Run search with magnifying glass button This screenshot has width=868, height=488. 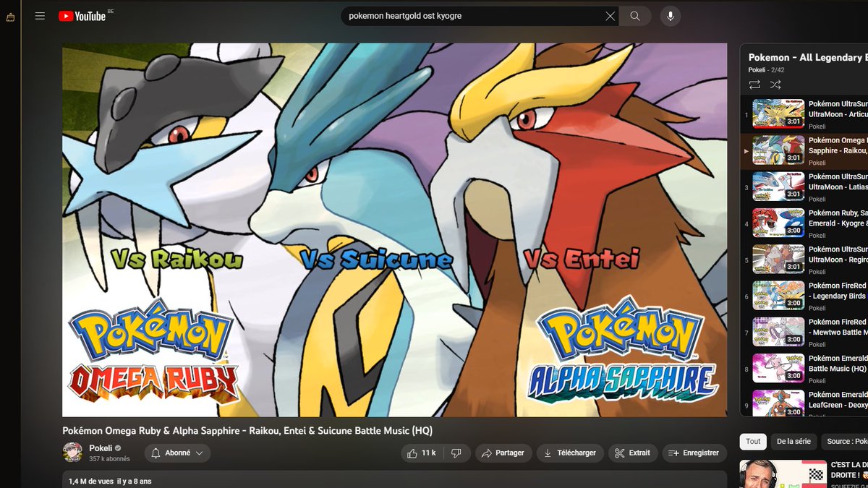[x=635, y=16]
